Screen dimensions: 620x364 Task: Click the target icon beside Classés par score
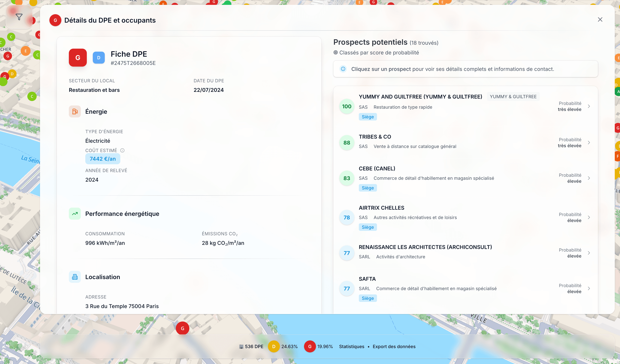pyautogui.click(x=336, y=52)
